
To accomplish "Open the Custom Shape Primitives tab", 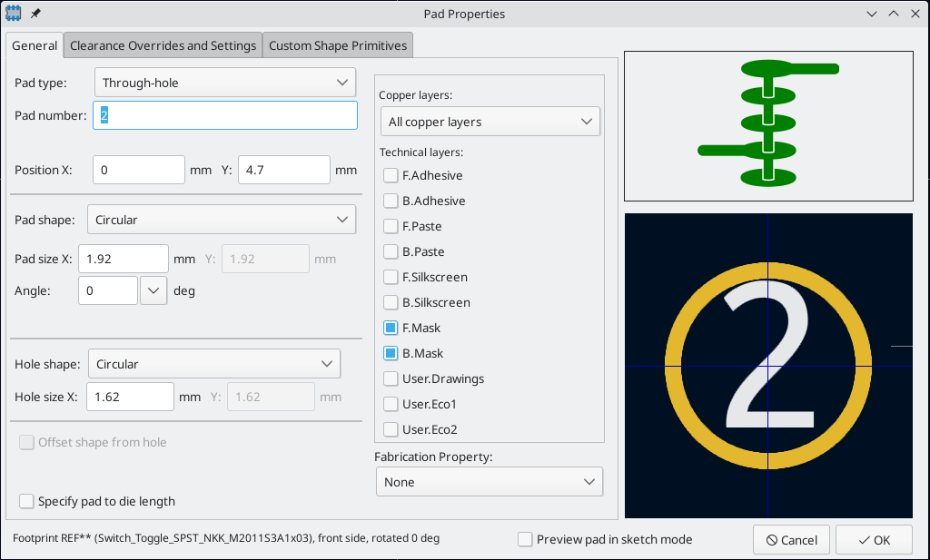I will [338, 45].
